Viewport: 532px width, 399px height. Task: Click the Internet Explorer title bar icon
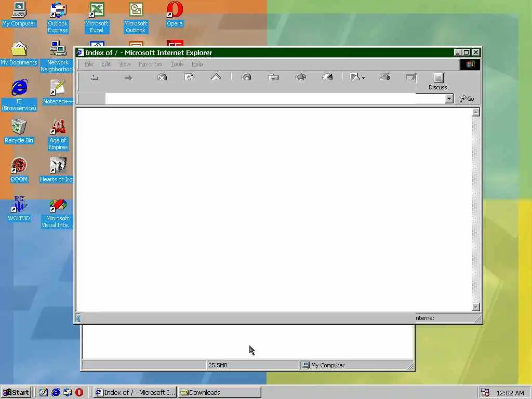(80, 52)
